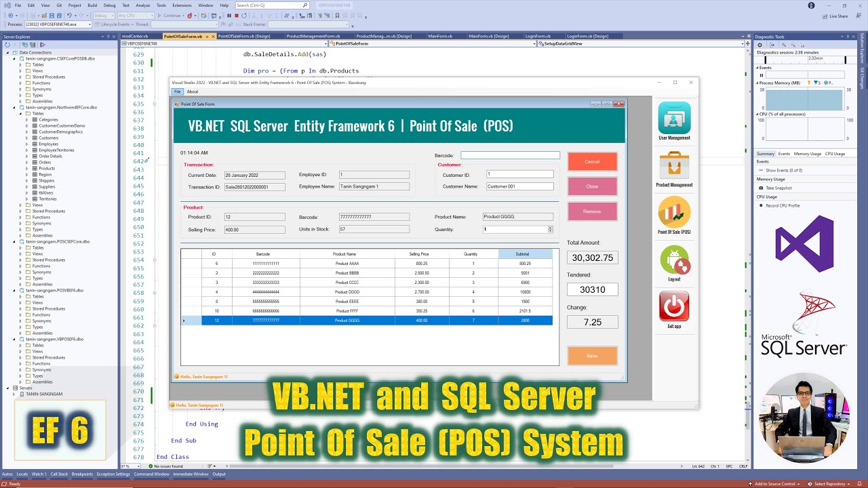
Task: Switch to the ProductManagementForm.vb tab
Action: click(313, 37)
